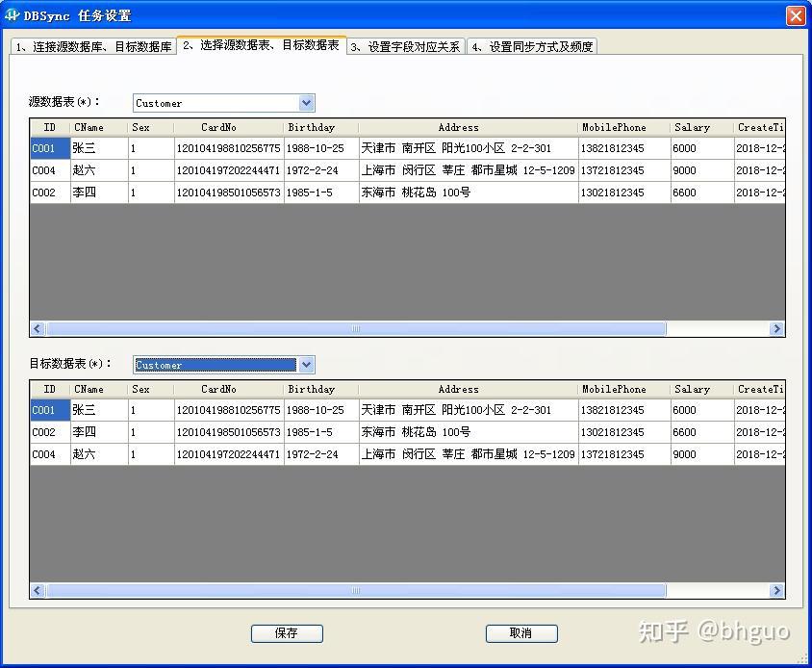Click the CreateTi column header in source table
Image resolution: width=812 pixels, height=668 pixels.
tap(760, 127)
